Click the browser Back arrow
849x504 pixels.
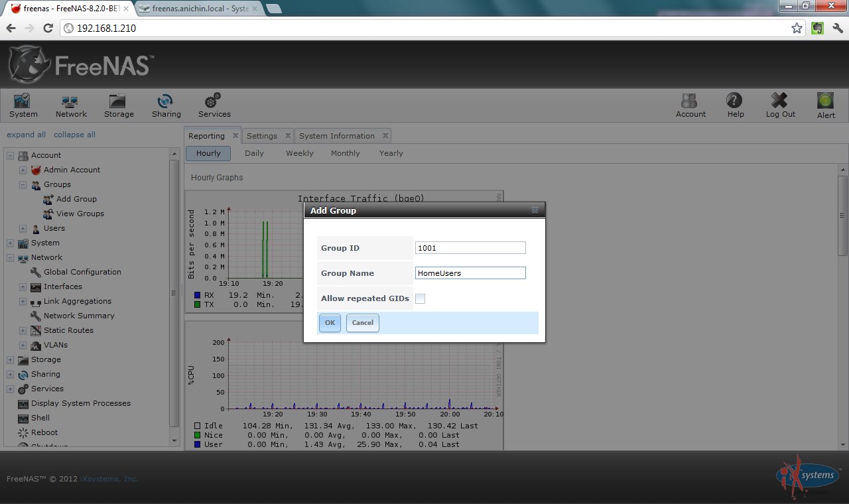(x=11, y=28)
